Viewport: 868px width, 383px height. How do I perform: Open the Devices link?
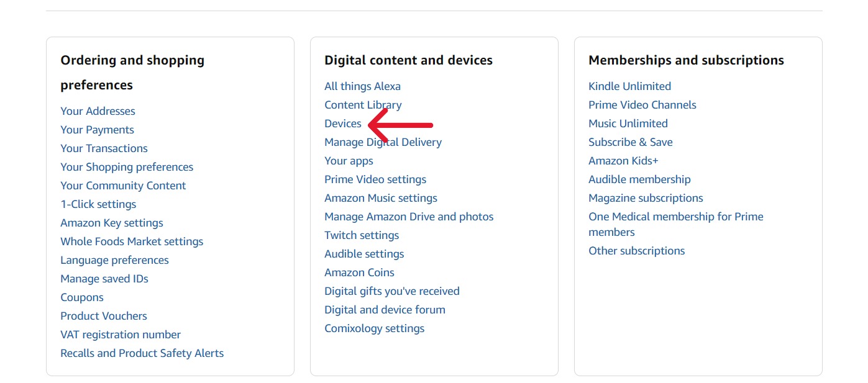pos(343,124)
